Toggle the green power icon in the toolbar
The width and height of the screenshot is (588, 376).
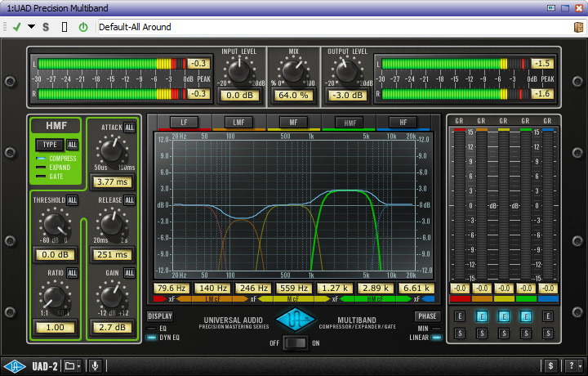83,27
